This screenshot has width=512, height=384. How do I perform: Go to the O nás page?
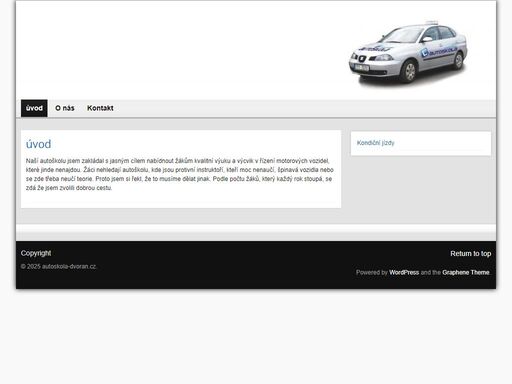(x=65, y=108)
